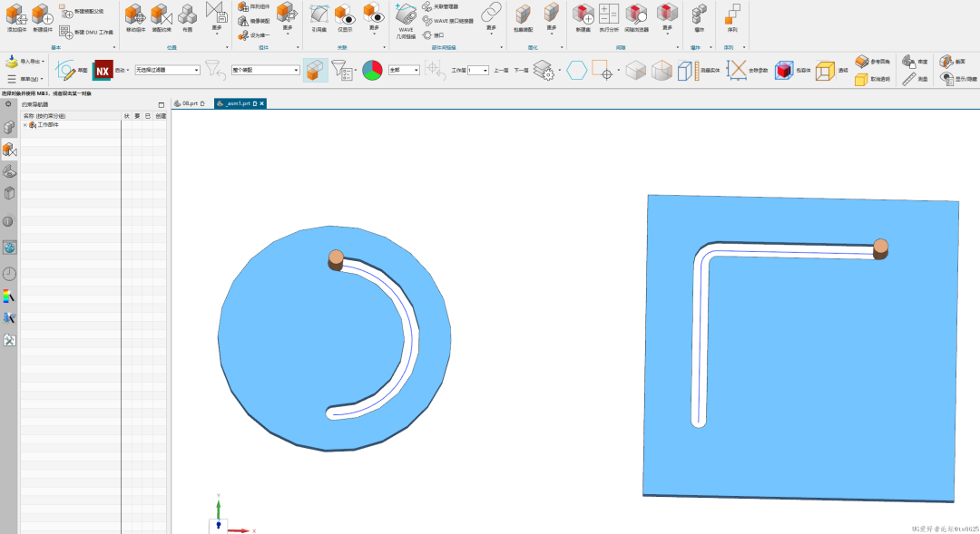The image size is (980, 534).
Task: Open the 无选择过滤器 selection filter dropdown
Action: (x=167, y=70)
